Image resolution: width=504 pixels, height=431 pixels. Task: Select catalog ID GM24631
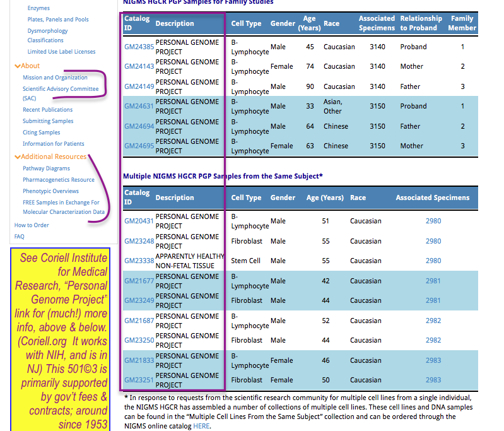[139, 106]
